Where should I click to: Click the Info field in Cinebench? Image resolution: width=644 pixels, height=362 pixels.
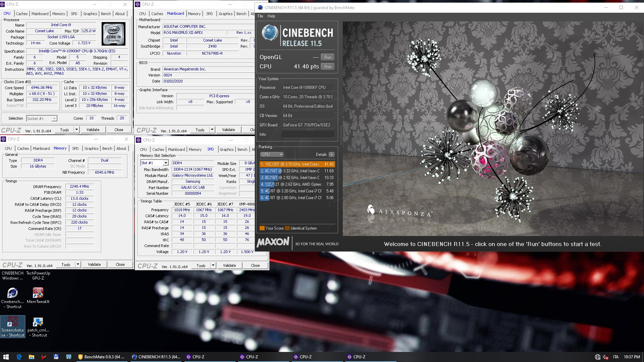pos(308,134)
